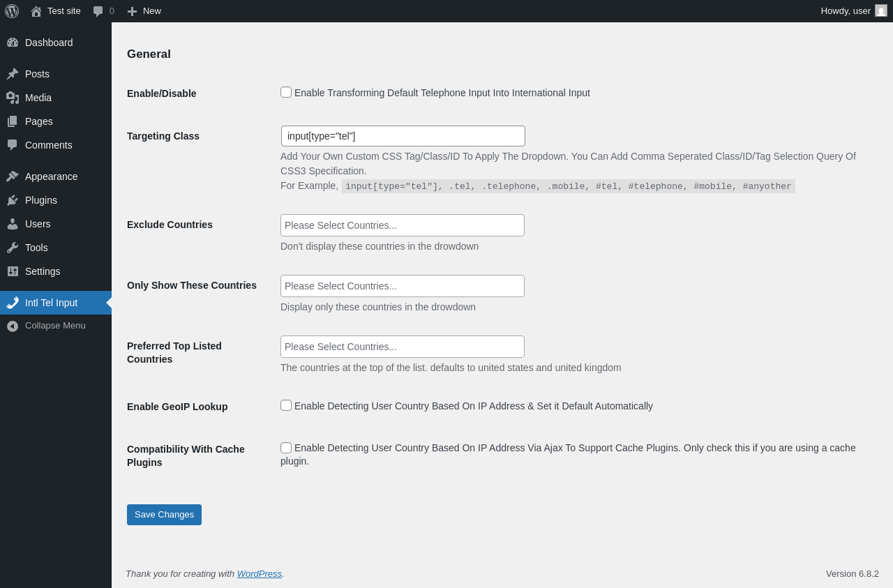
Task: Click the Users person icon
Action: [13, 224]
